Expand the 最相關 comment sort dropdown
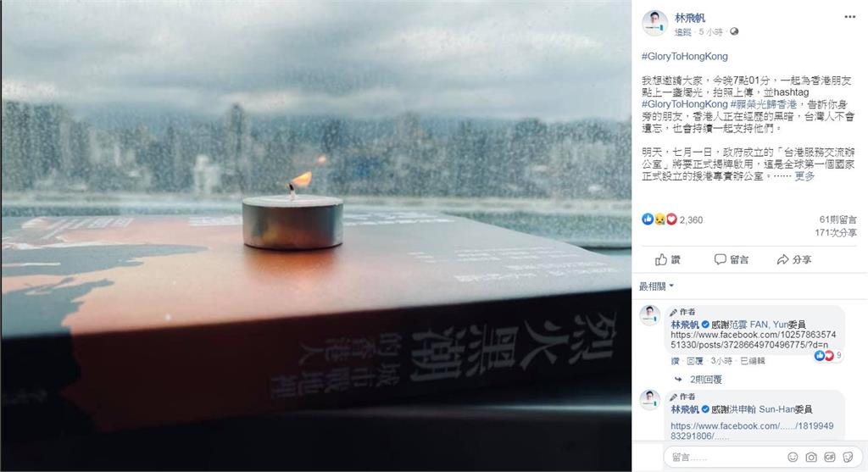 pos(657,286)
